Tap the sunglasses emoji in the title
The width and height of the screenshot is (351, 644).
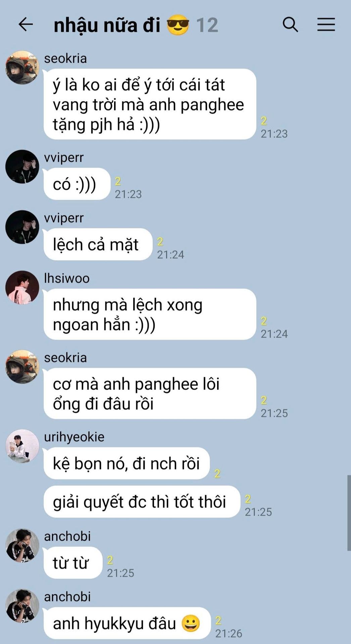178,25
